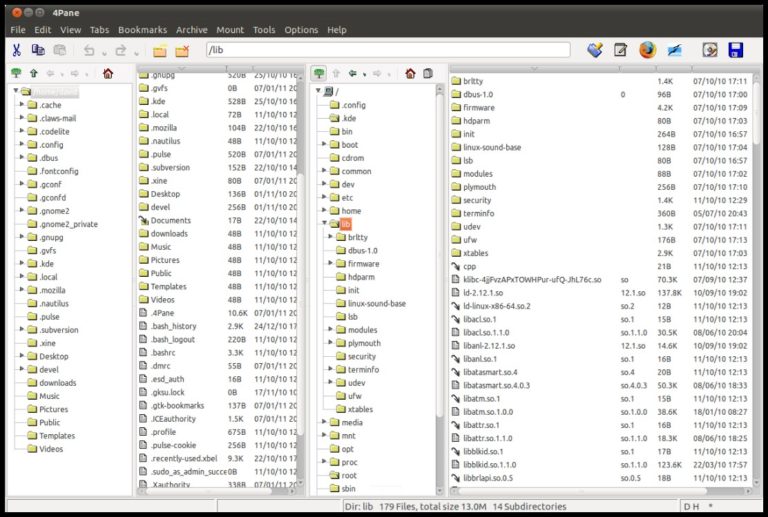Click the Redo arrow icon
Viewport: 768px width, 517px height.
tap(120, 50)
